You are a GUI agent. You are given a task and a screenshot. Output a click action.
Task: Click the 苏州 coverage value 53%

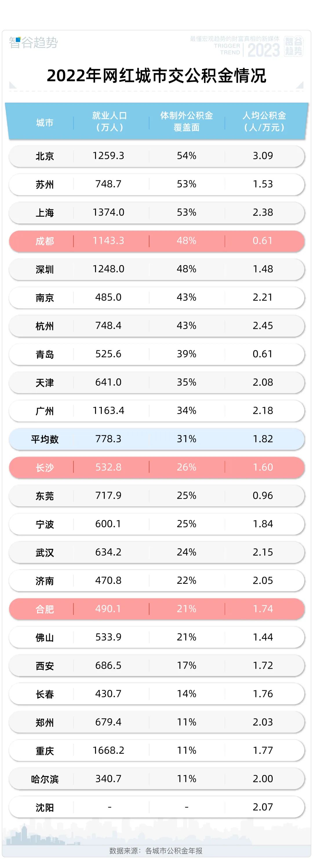[x=186, y=184]
